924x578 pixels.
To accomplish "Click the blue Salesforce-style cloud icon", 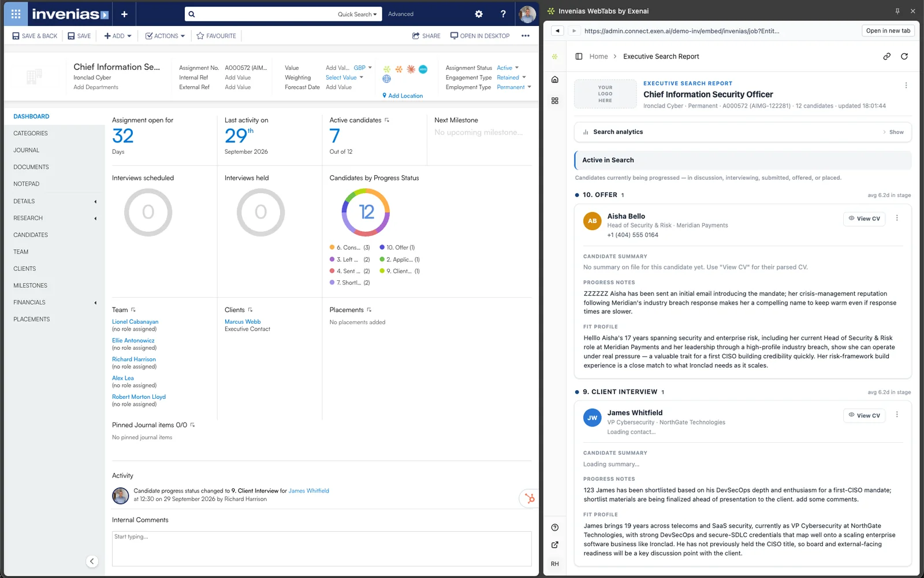I will click(x=423, y=69).
